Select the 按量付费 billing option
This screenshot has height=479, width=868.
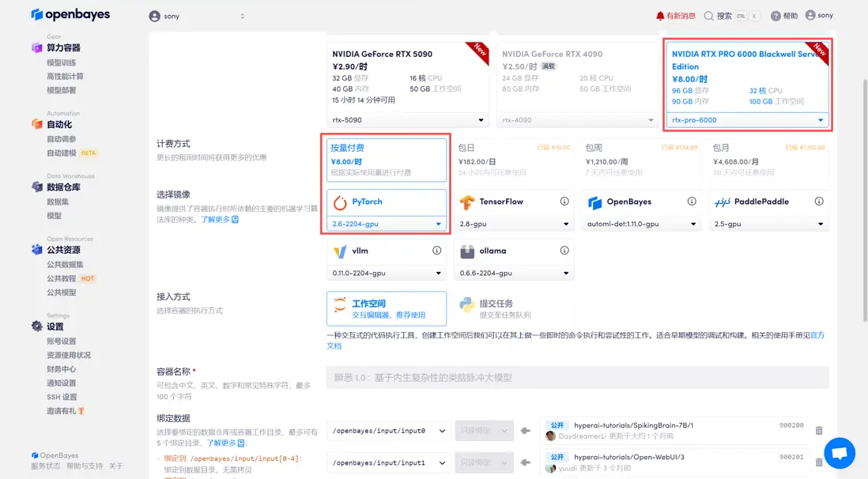387,160
